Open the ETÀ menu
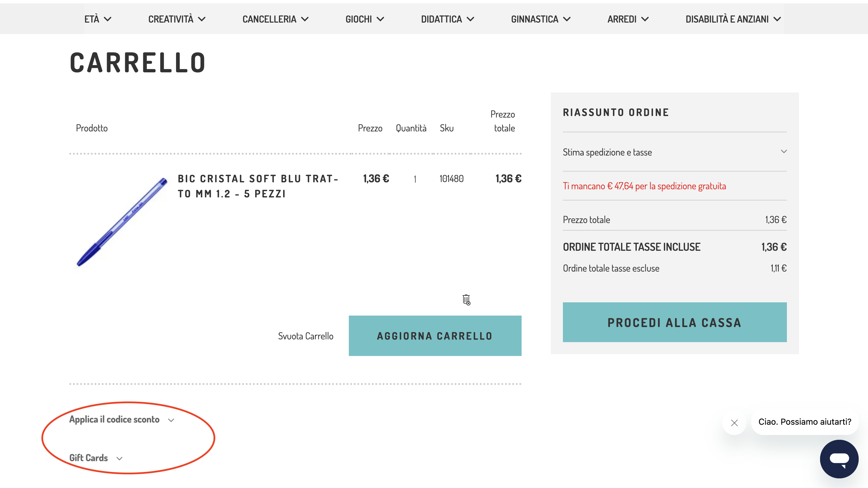 coord(98,19)
